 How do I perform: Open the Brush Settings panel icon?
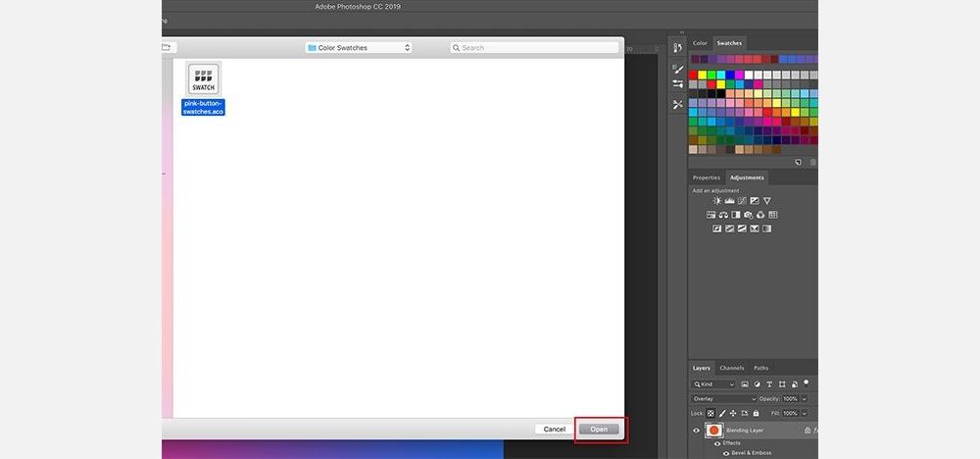[x=677, y=83]
